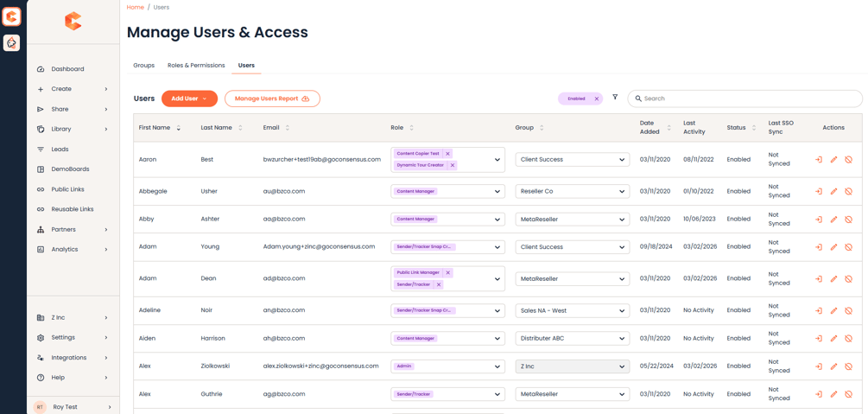Sort by Status column arrows

[x=754, y=127]
